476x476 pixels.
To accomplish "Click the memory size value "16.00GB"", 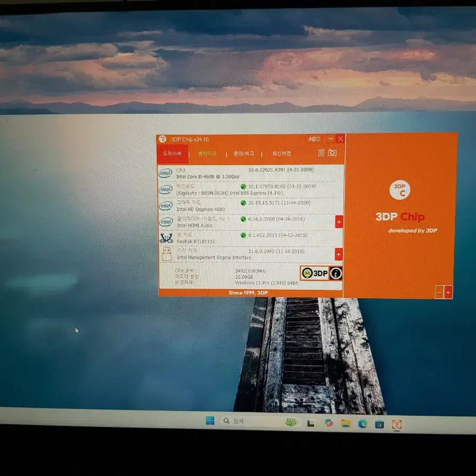I will (244, 277).
